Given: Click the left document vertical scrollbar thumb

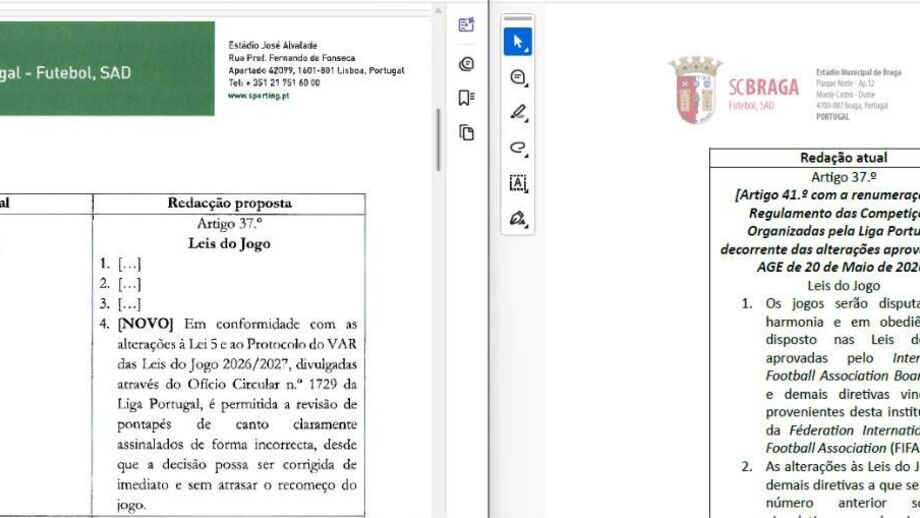Looking at the screenshot, I should [x=438, y=140].
